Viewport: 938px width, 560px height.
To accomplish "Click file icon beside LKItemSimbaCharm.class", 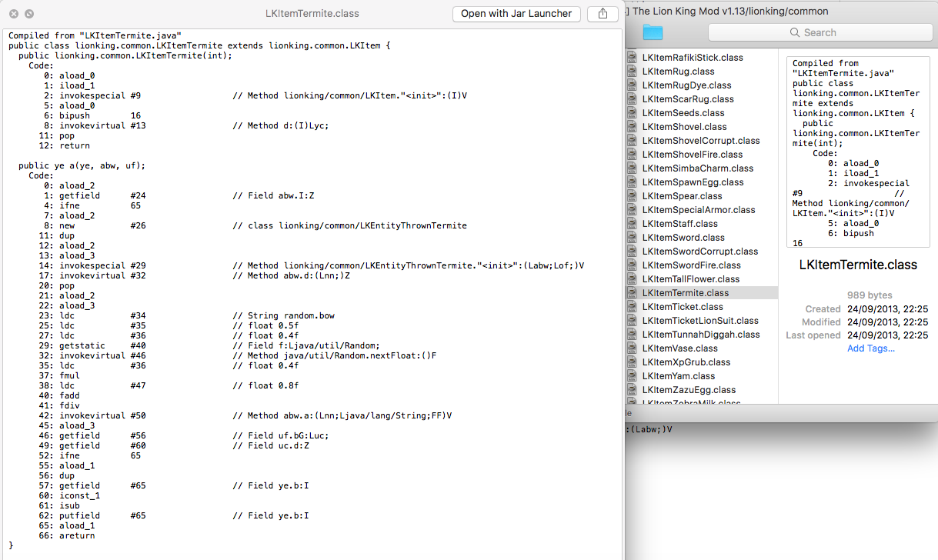I will pos(632,168).
